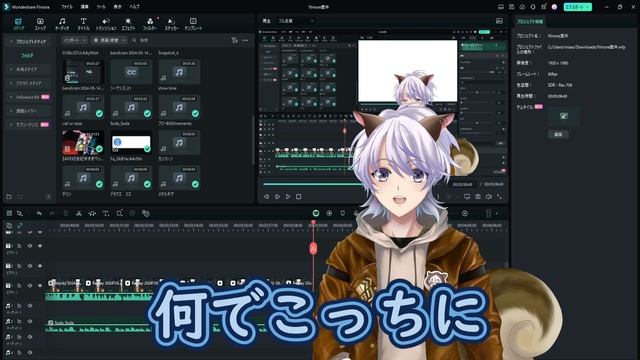
Task: Click the user account avatar
Action: point(554,7)
